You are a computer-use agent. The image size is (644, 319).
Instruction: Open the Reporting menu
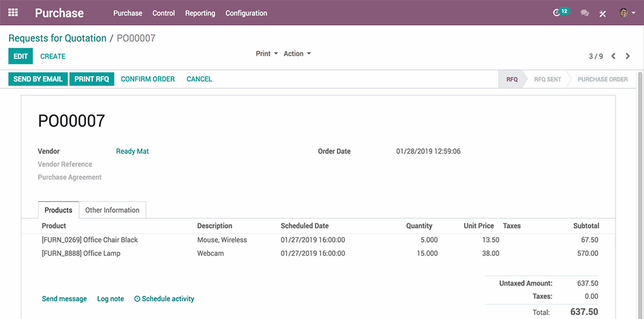tap(200, 13)
